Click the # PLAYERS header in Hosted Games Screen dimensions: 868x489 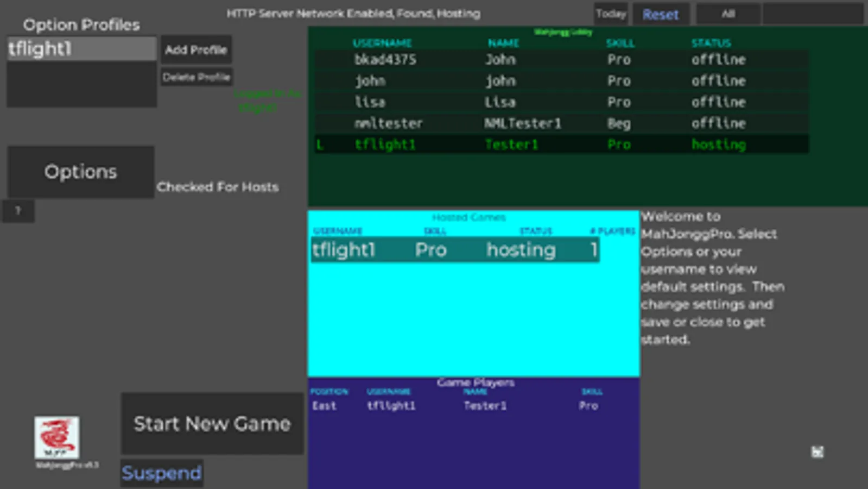pyautogui.click(x=612, y=231)
